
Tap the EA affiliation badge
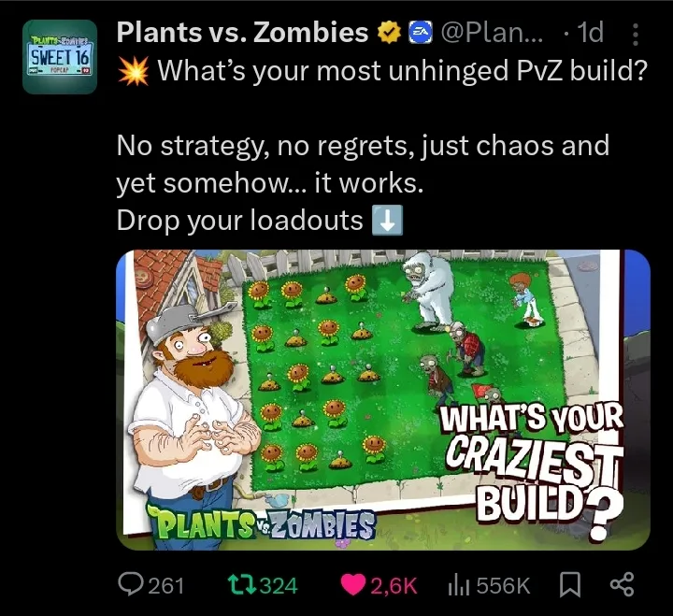pos(419,33)
